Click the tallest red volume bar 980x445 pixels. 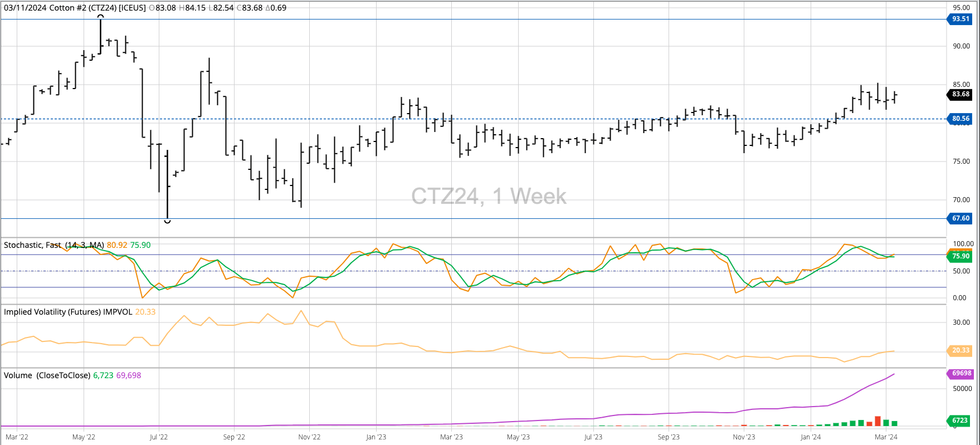[877, 421]
